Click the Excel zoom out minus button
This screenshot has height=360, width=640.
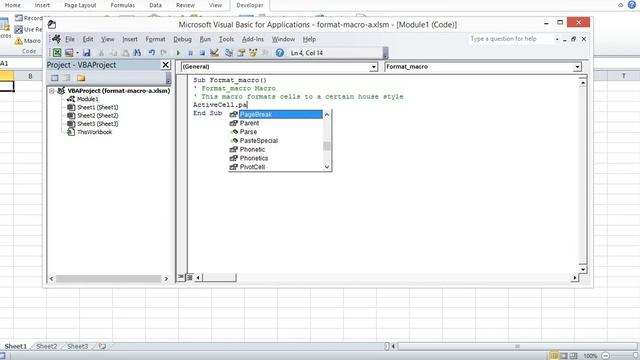click(x=606, y=356)
